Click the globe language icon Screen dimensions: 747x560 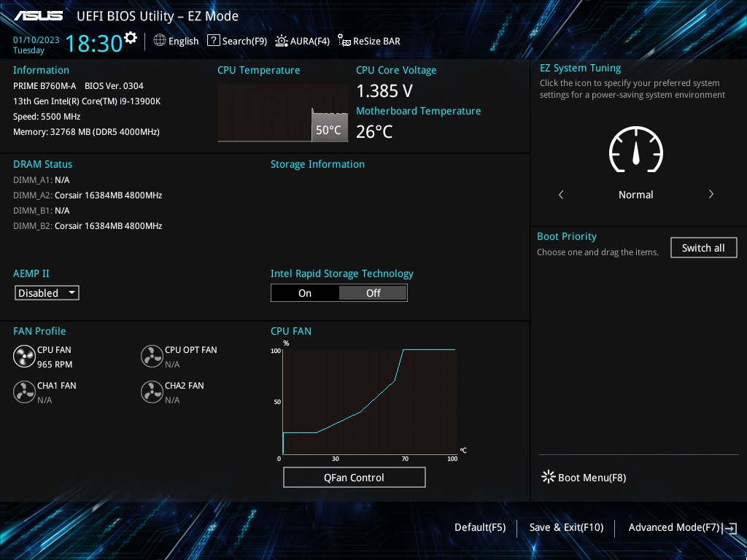click(x=160, y=41)
